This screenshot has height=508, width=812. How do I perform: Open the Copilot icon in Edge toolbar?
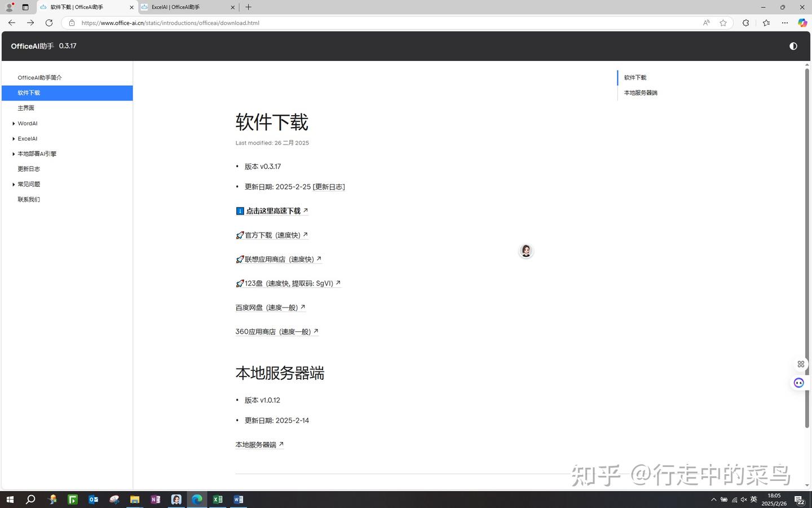(x=802, y=23)
